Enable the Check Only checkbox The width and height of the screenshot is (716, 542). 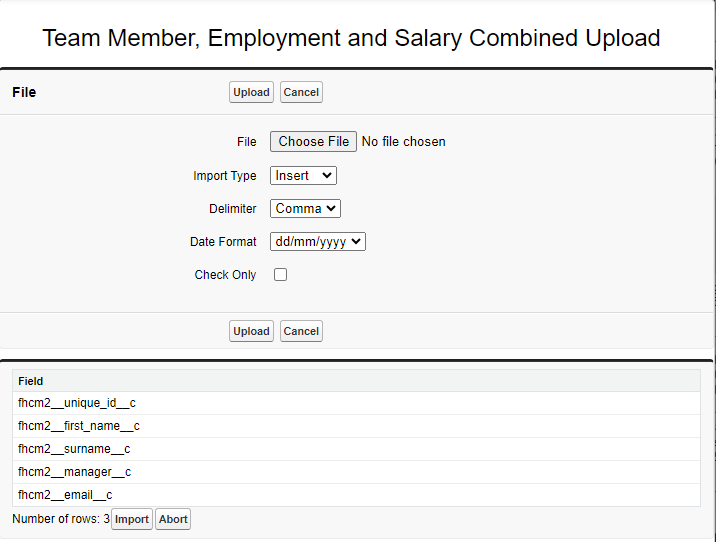pos(281,275)
